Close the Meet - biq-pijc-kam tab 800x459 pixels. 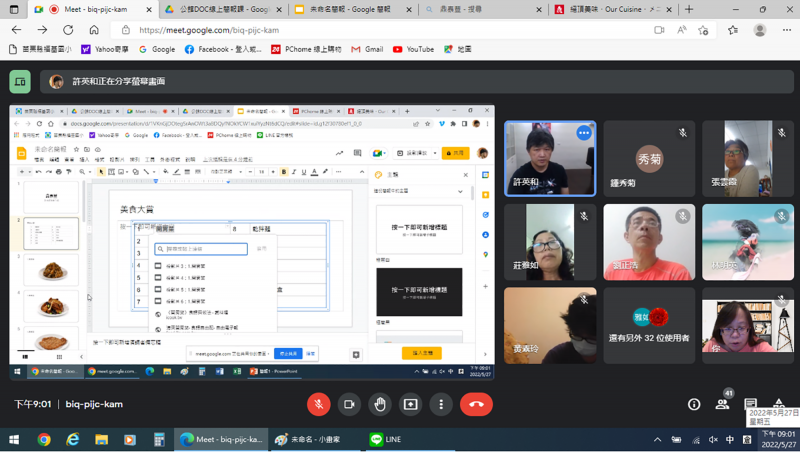148,9
